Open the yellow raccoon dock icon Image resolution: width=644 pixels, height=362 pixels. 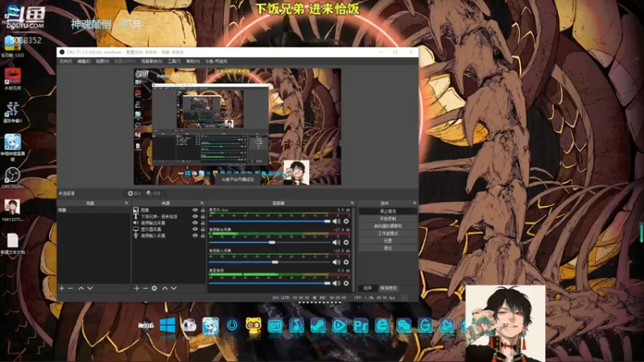(x=254, y=327)
